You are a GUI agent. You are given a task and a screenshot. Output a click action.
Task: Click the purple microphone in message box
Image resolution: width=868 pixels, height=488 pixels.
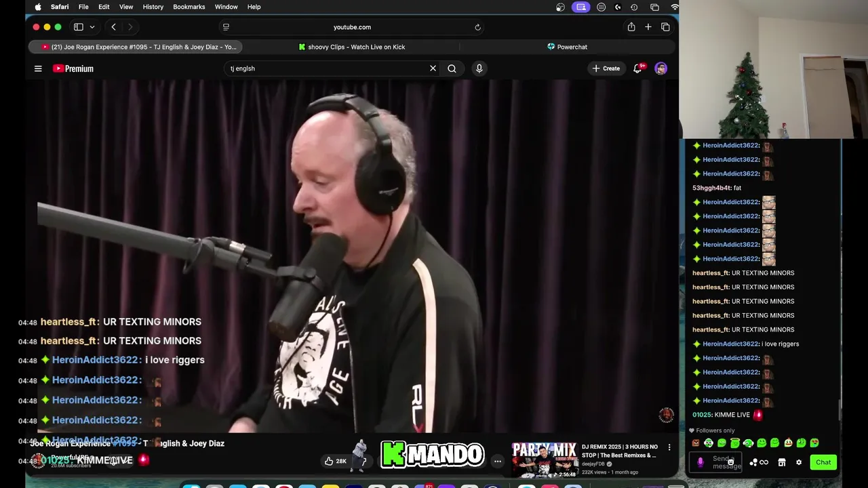click(701, 462)
